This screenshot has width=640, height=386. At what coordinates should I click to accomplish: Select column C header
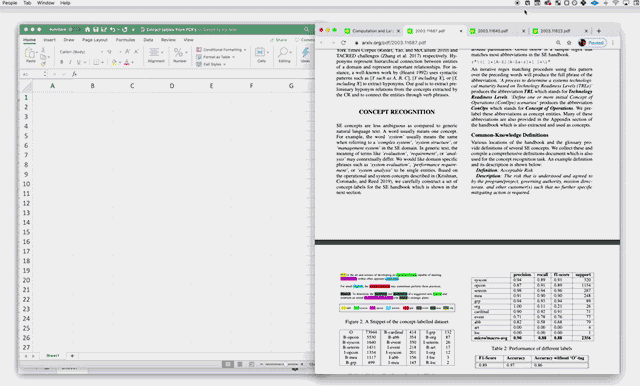click(132, 86)
